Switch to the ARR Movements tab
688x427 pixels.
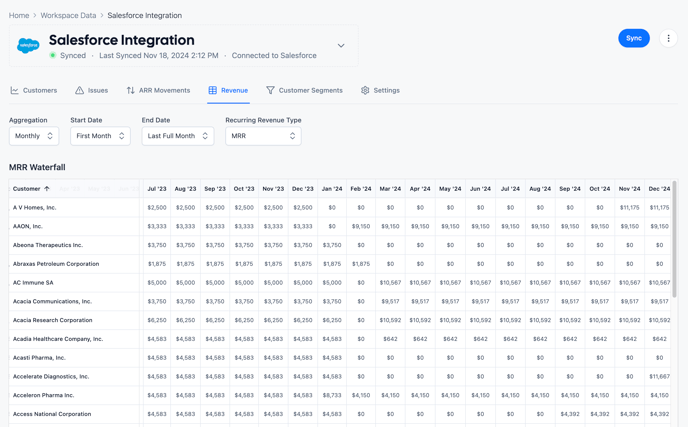157,91
